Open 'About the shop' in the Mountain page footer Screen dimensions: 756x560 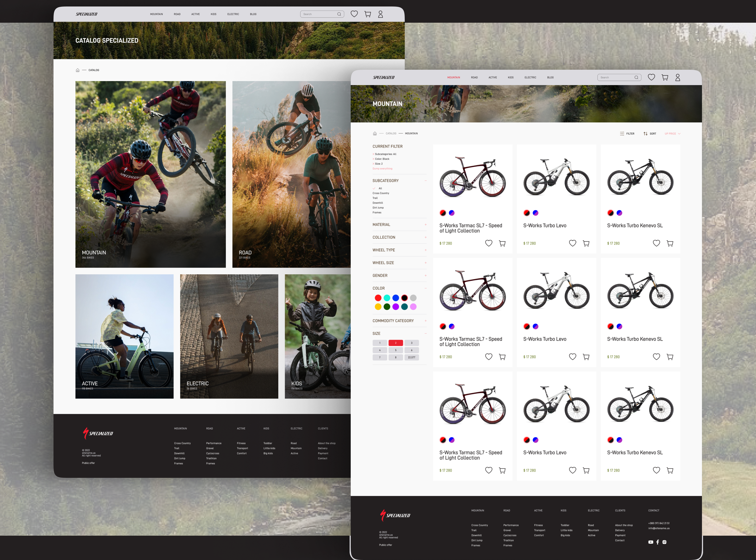pyautogui.click(x=624, y=525)
